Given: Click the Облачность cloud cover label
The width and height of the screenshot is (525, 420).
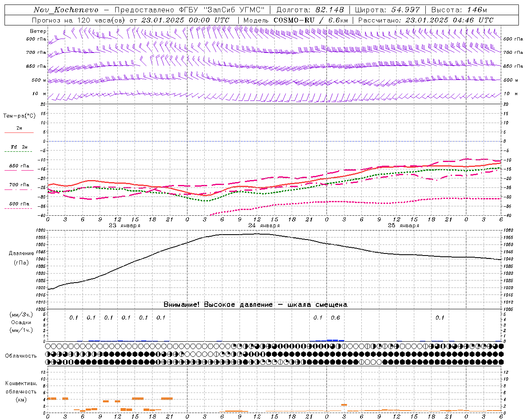Looking at the screenshot, I should [x=21, y=356].
